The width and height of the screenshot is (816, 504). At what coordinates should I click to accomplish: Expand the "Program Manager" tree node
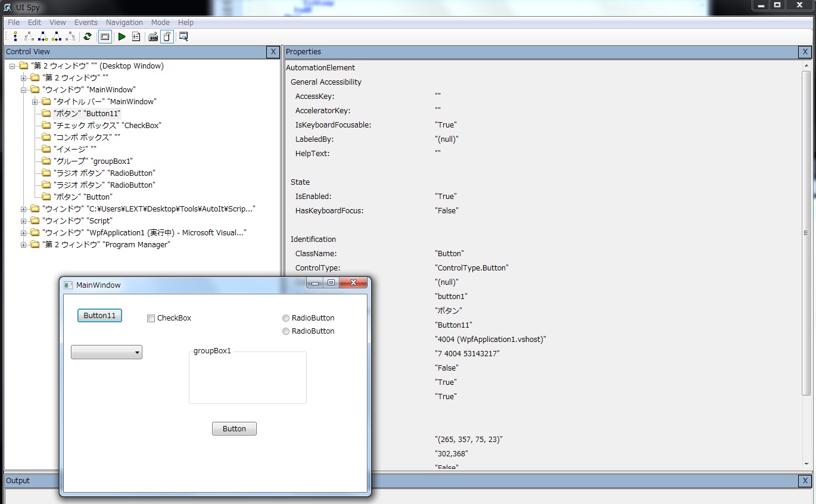24,245
